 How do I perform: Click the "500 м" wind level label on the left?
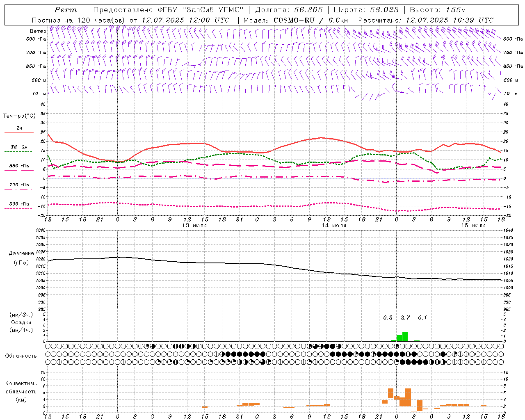click(x=39, y=80)
